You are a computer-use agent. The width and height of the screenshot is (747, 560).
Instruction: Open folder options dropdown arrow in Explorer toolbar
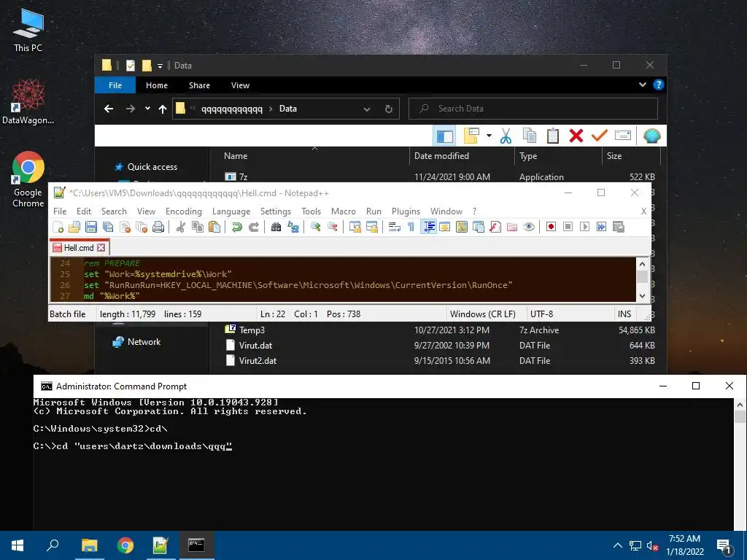click(x=489, y=136)
